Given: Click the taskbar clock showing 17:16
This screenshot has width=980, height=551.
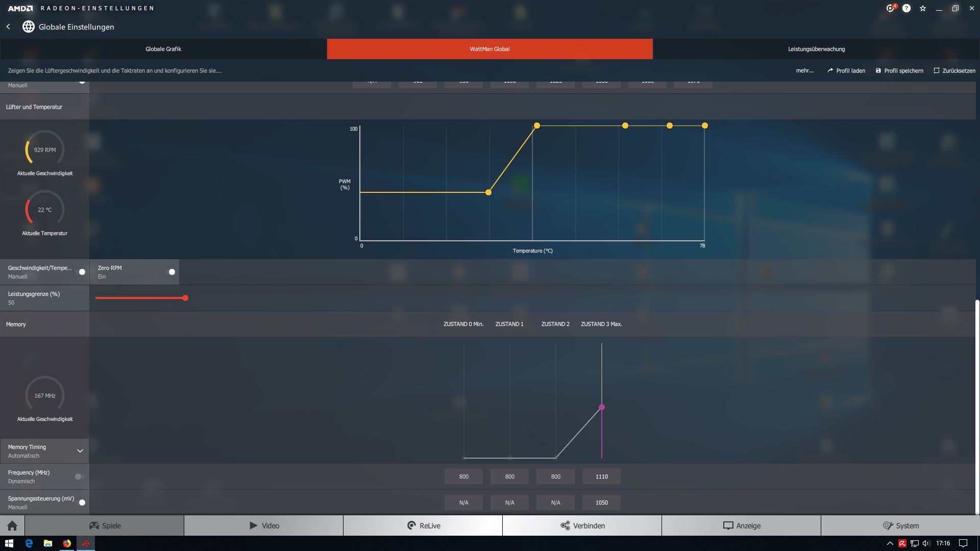Looking at the screenshot, I should 943,543.
